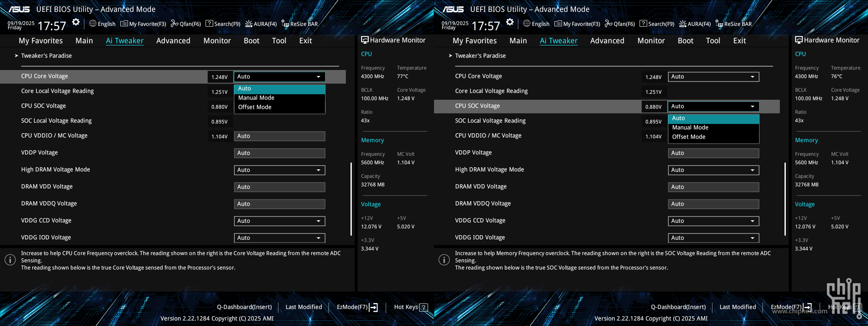
Task: Switch to Boot tab in right BIOS screen
Action: (685, 41)
